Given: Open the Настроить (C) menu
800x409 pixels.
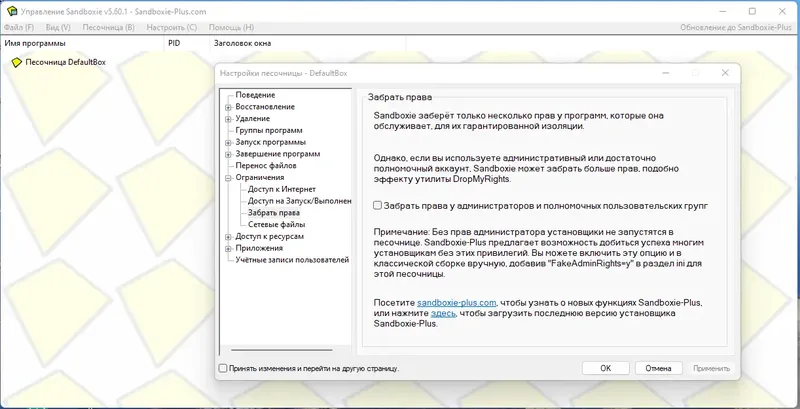Looking at the screenshot, I should pos(171,28).
